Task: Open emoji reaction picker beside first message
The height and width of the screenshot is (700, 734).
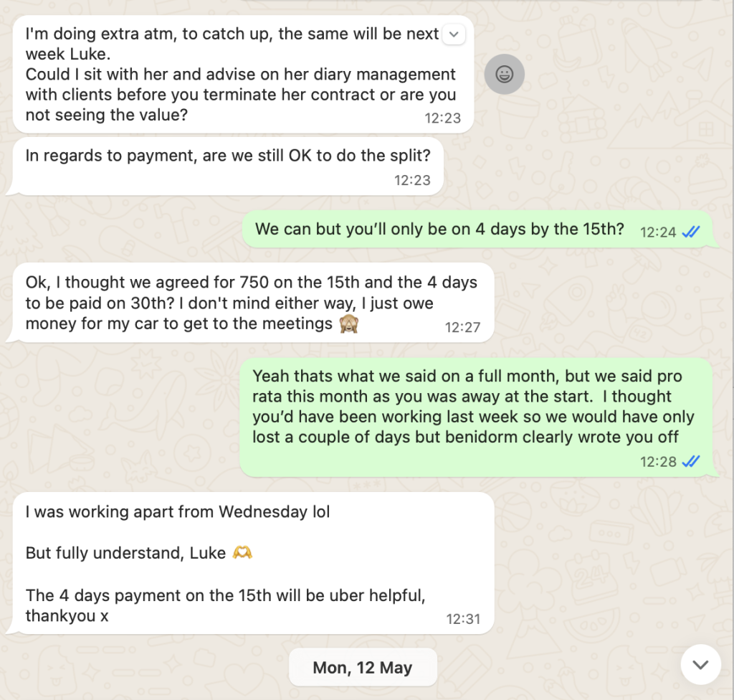Action: pos(504,74)
